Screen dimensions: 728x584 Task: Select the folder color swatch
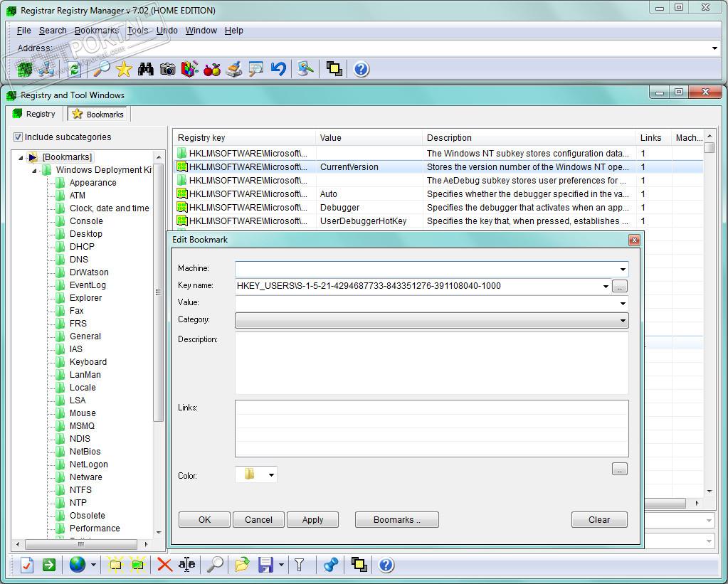coord(250,474)
